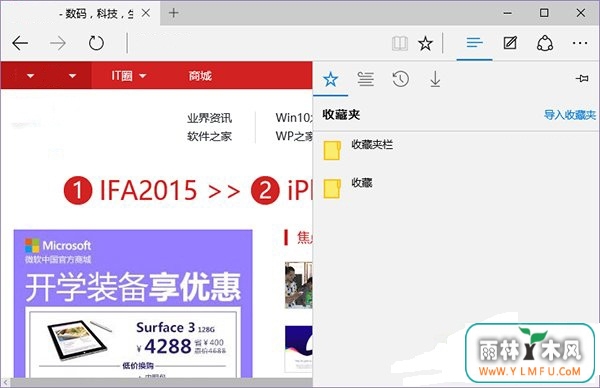Open the 收藏 folder

pyautogui.click(x=455, y=189)
